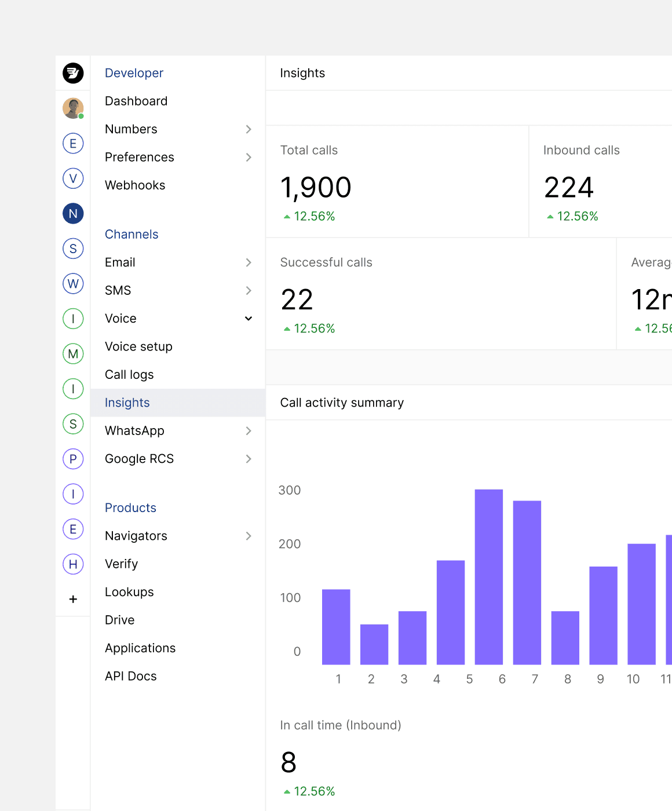
Task: Click the black bird logo icon
Action: (x=73, y=73)
